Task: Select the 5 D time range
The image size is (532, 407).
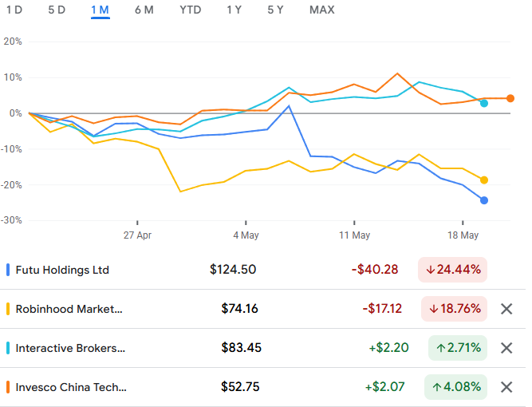Action: 57,10
